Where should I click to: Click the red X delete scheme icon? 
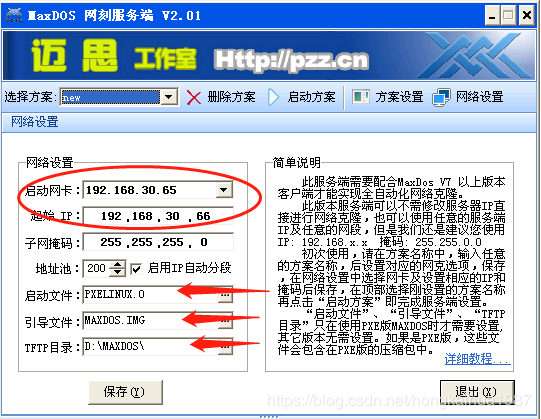point(194,97)
